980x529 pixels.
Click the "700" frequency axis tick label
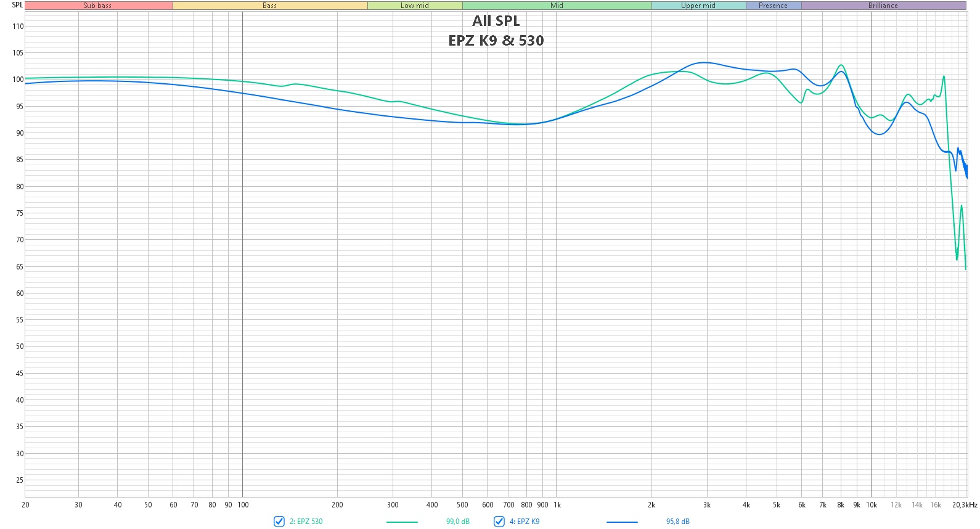point(508,505)
